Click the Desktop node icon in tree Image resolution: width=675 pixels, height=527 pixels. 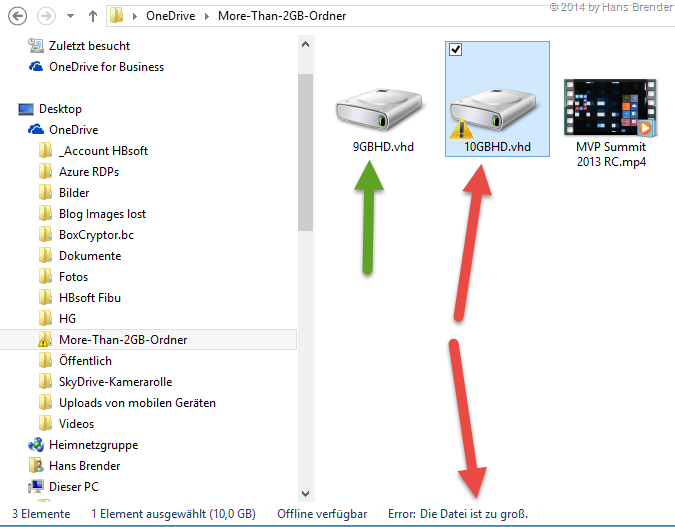[26, 109]
